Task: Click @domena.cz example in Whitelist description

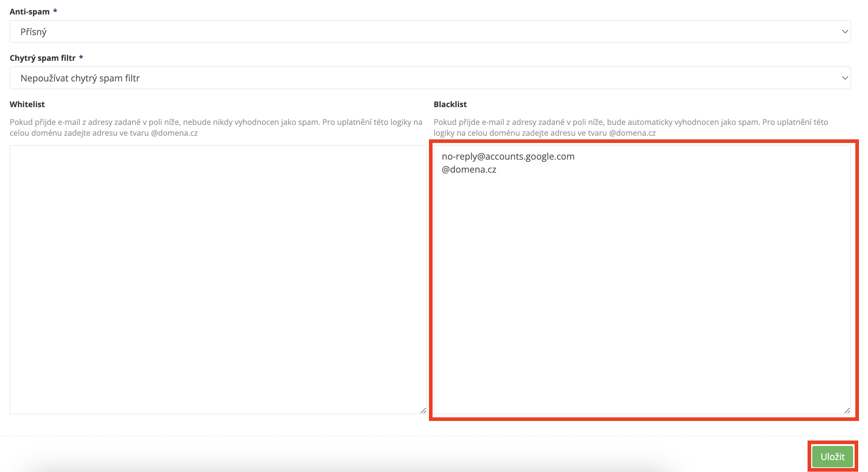Action: click(x=174, y=133)
